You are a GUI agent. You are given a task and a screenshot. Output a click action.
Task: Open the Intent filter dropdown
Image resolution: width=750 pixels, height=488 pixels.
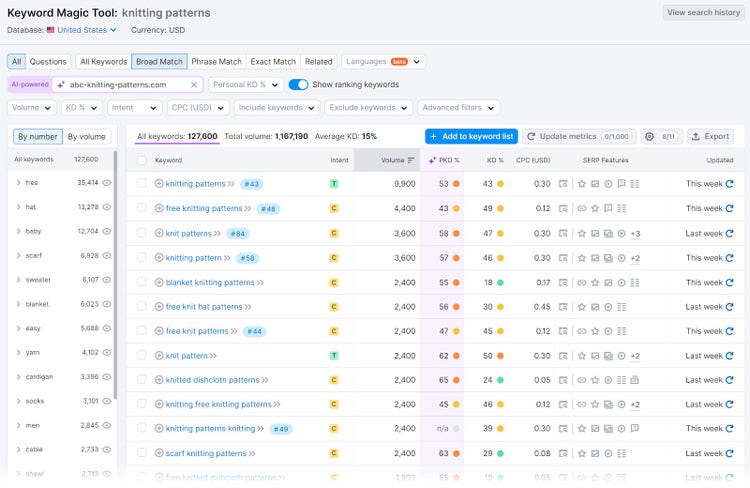(134, 108)
